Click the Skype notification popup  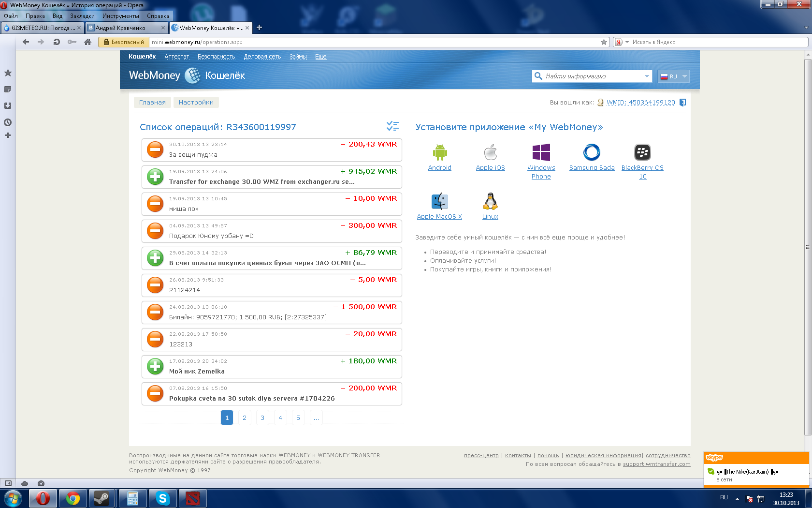[x=756, y=470]
